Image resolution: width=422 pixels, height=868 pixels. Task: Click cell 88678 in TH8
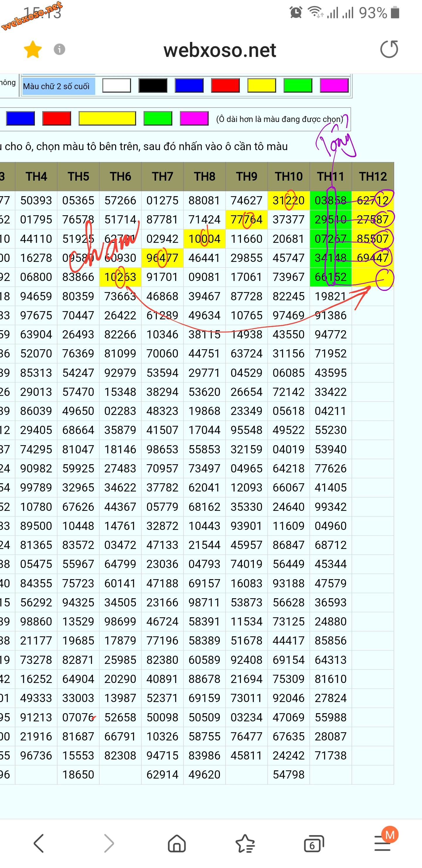205,679
